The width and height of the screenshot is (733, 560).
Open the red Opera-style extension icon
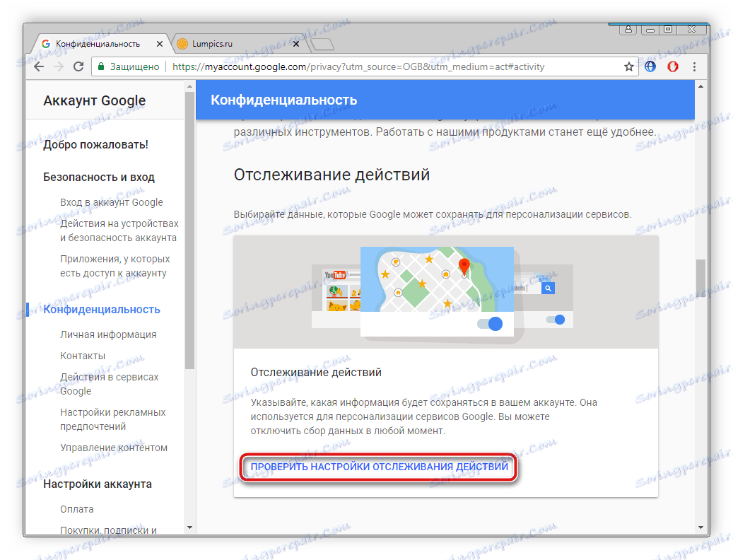click(x=673, y=67)
